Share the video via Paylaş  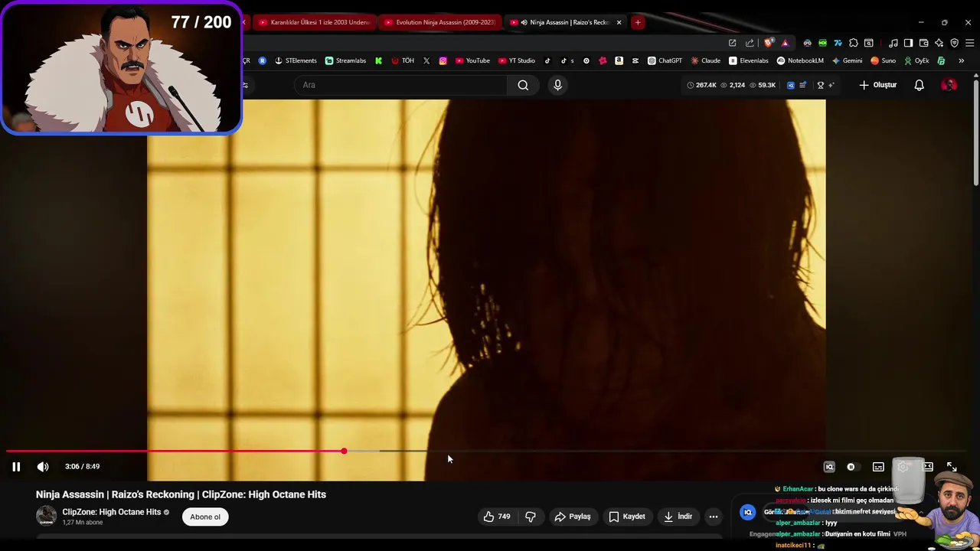(x=573, y=517)
